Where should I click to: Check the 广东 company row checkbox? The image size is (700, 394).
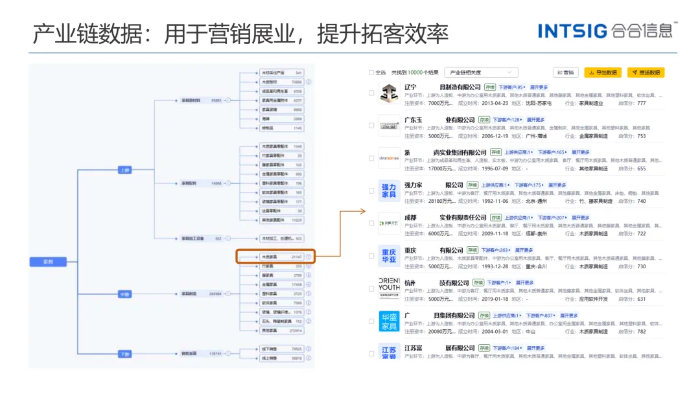371,125
